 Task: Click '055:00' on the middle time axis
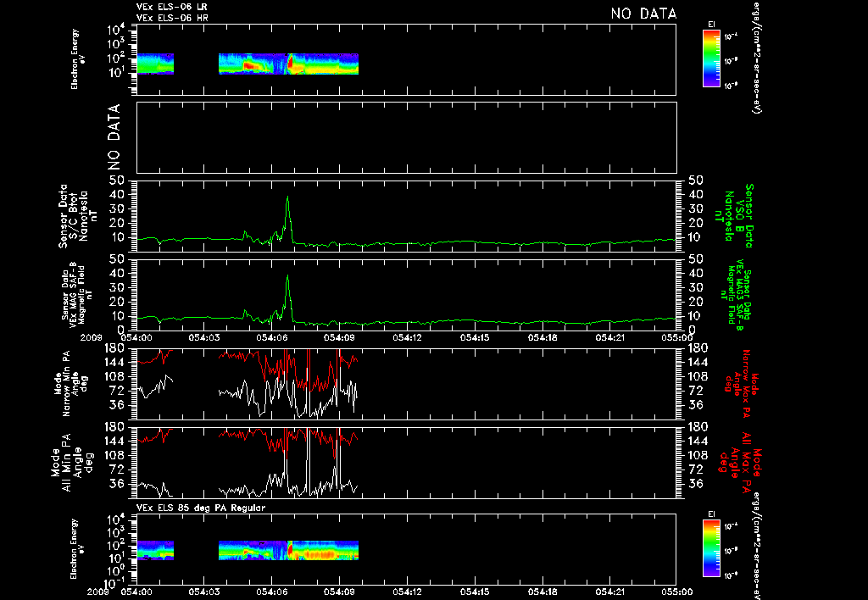pos(677,337)
